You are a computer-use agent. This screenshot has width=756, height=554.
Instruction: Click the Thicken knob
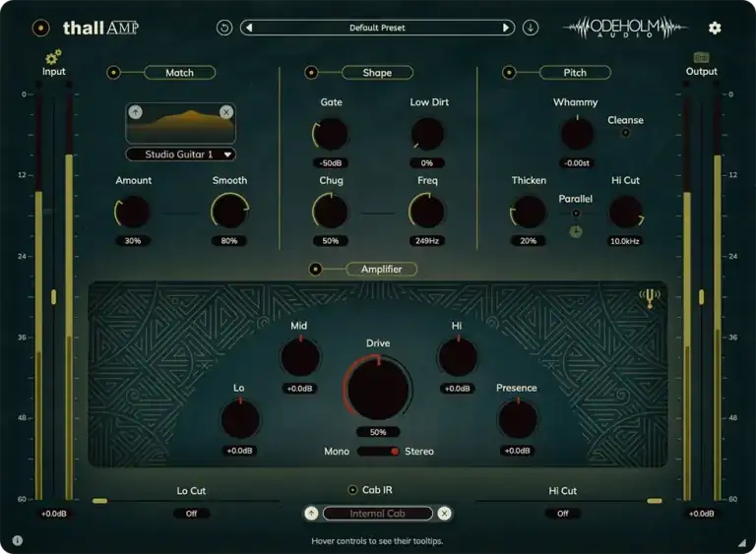[x=529, y=212]
